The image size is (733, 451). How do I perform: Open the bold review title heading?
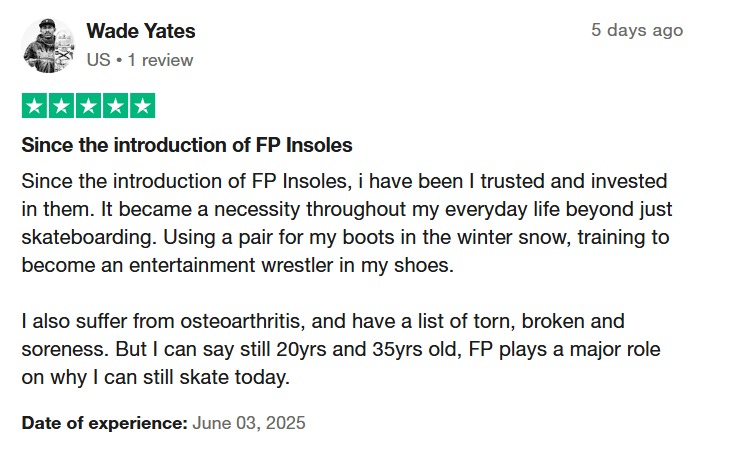(187, 145)
